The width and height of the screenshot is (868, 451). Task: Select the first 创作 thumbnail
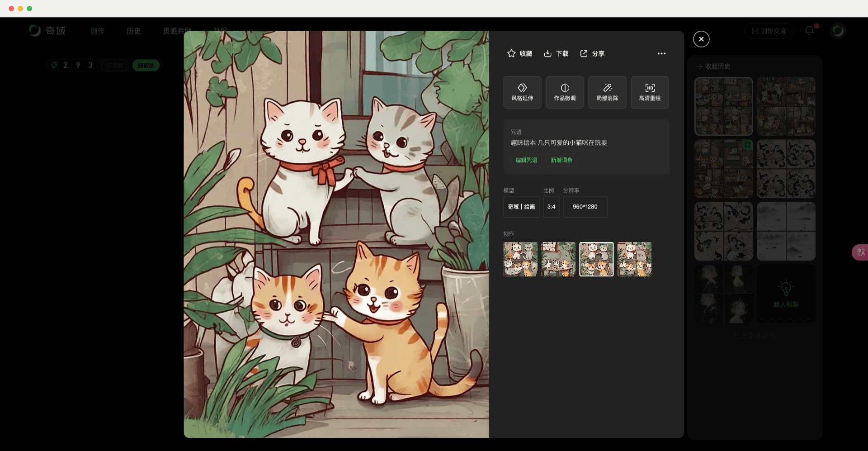tap(521, 259)
